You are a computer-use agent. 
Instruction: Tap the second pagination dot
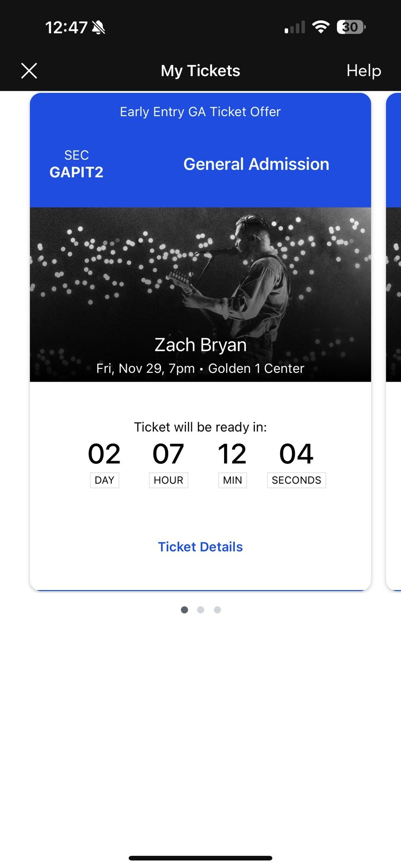(x=200, y=609)
